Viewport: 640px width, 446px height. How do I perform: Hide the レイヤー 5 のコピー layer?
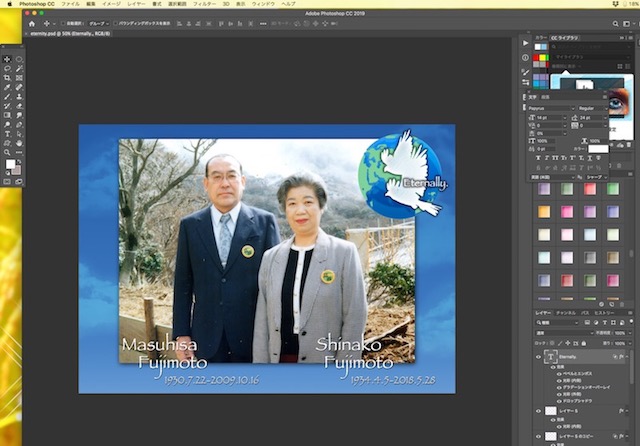(x=538, y=437)
